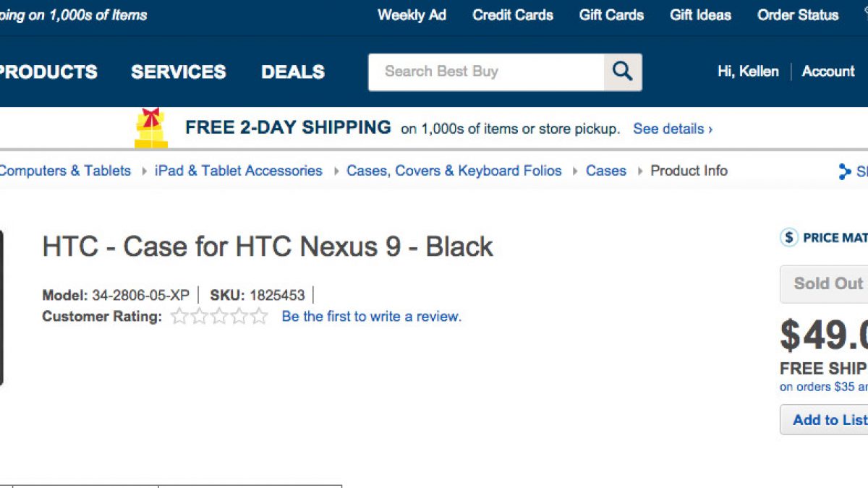
Task: Type in the Search Best Buy field
Action: [486, 72]
